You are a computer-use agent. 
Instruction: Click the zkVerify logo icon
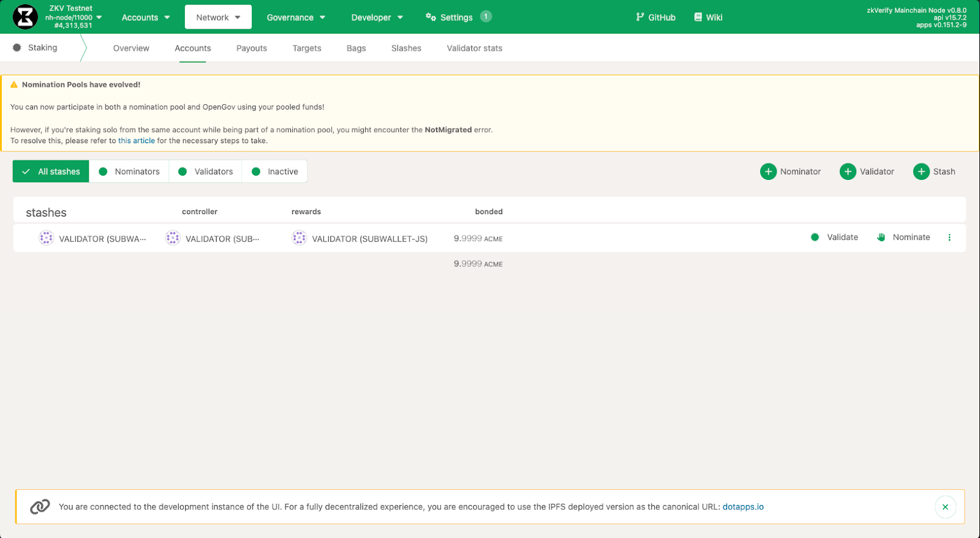(25, 17)
